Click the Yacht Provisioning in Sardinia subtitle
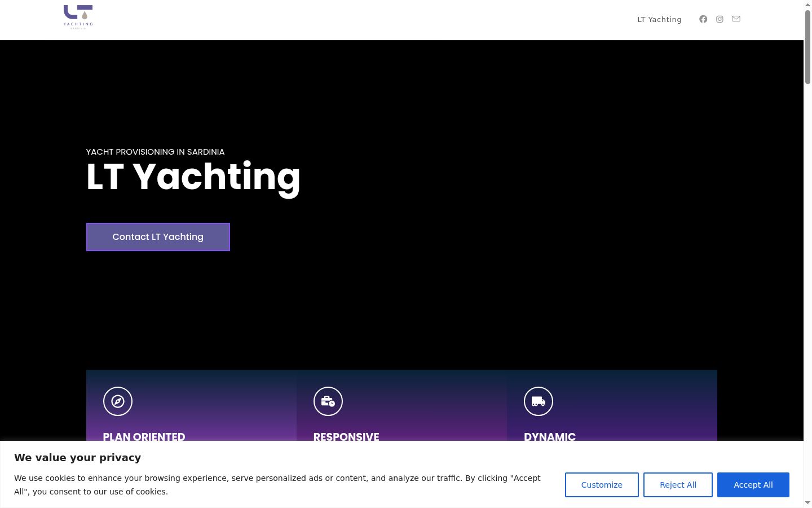Screen dimensions: 812x508 [155, 152]
